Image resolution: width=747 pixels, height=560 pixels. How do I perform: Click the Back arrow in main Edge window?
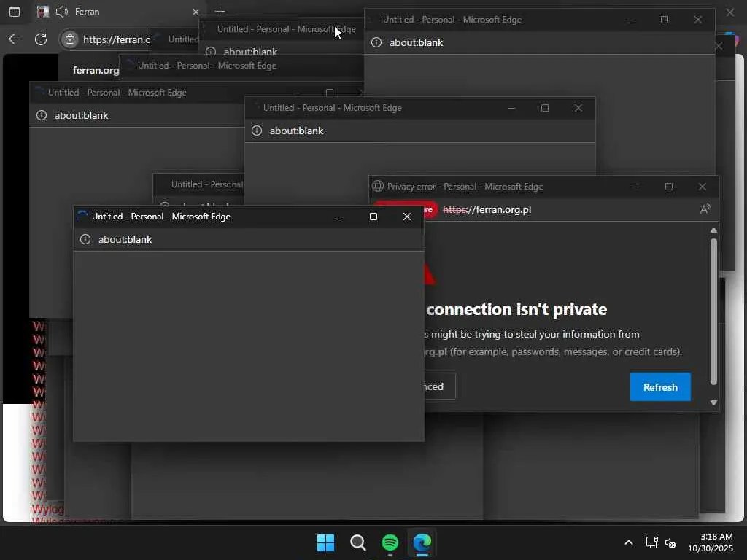pos(15,39)
